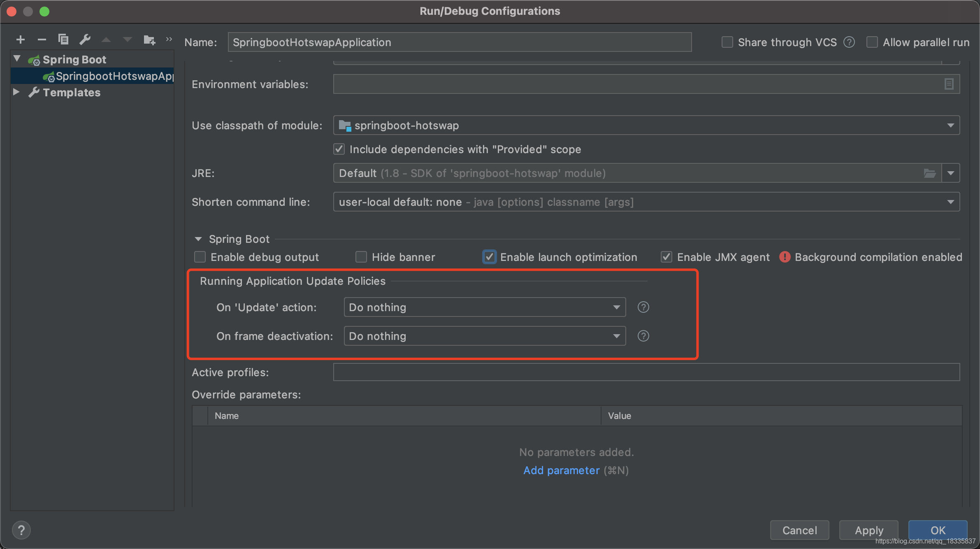Image resolution: width=980 pixels, height=549 pixels.
Task: Expand the On frame deactivation dropdown
Action: coord(616,335)
